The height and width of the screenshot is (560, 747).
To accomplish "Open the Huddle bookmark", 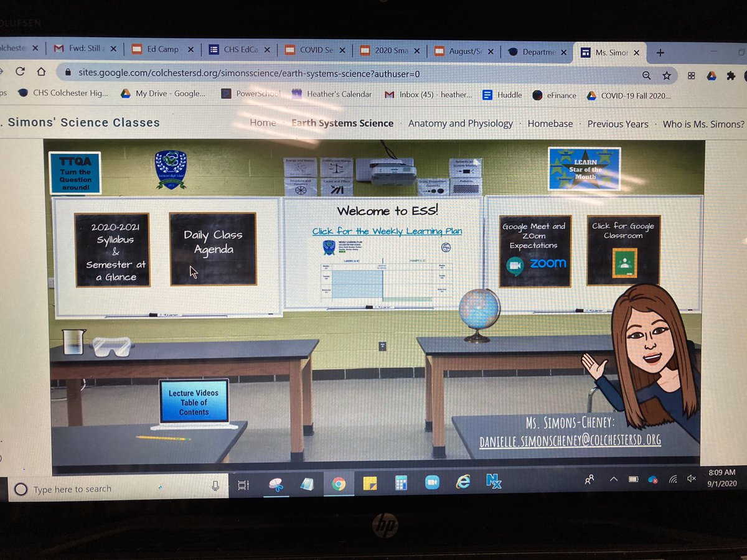I will click(x=502, y=95).
